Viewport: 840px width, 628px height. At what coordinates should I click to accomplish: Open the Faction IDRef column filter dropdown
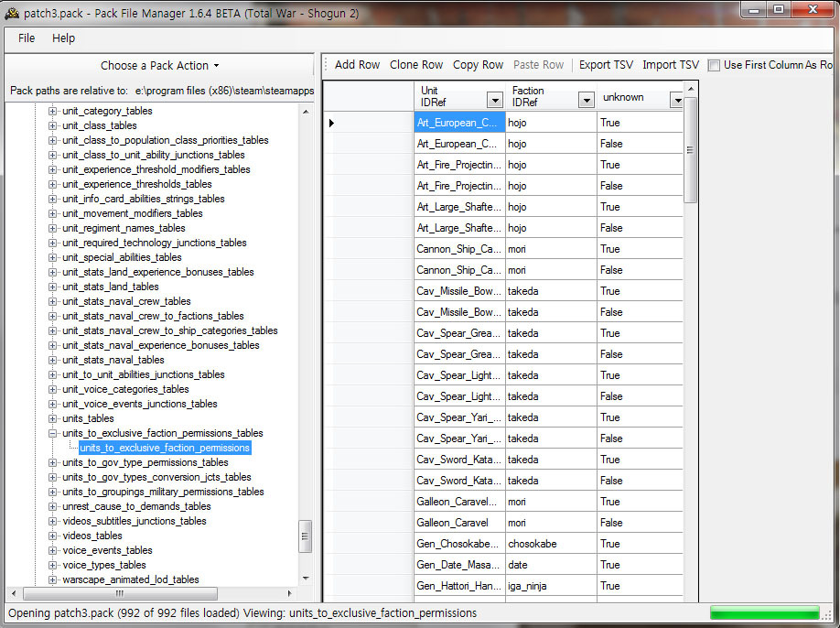pos(586,100)
